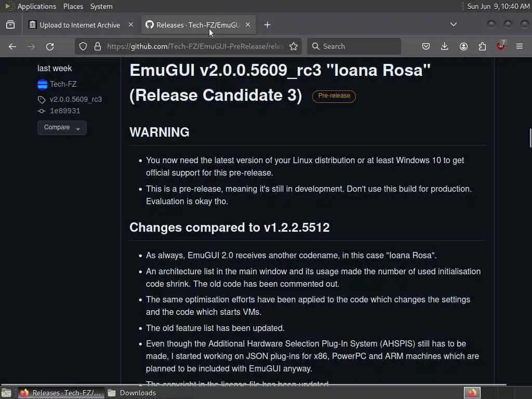Go back to the previous page
Viewport: 532px width, 399px height.
pyautogui.click(x=12, y=46)
